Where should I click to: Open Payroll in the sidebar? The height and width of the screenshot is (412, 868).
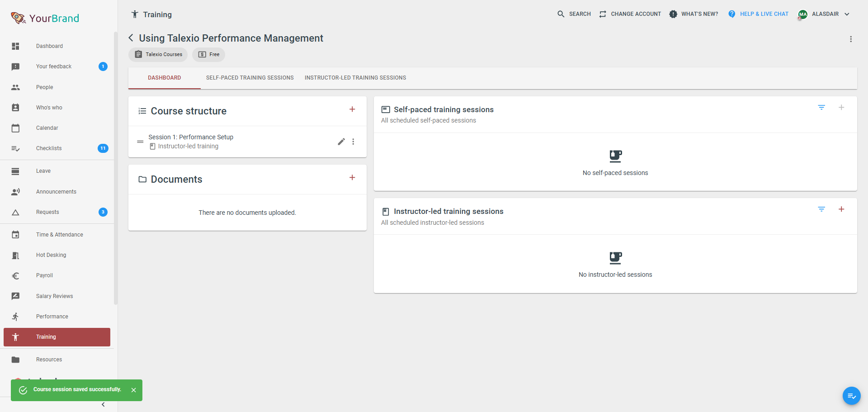(x=57, y=275)
